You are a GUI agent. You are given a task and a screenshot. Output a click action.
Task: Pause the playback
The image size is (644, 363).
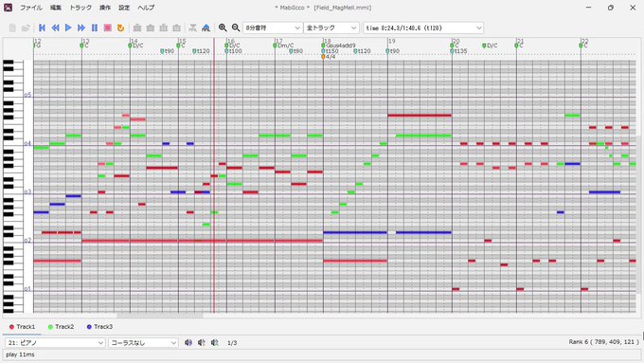coord(95,27)
